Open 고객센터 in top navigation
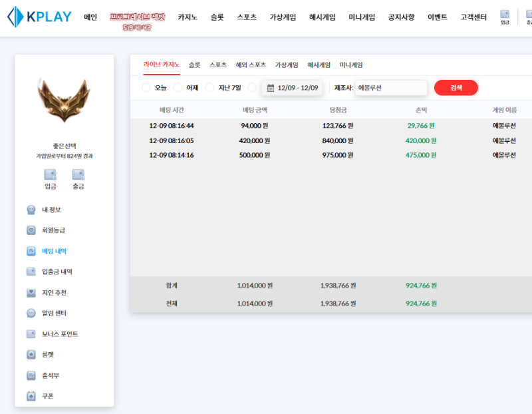 click(472, 17)
